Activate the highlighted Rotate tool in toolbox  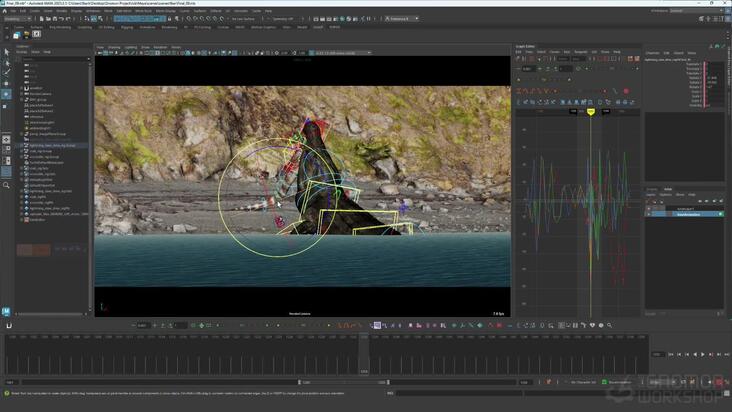[x=7, y=94]
